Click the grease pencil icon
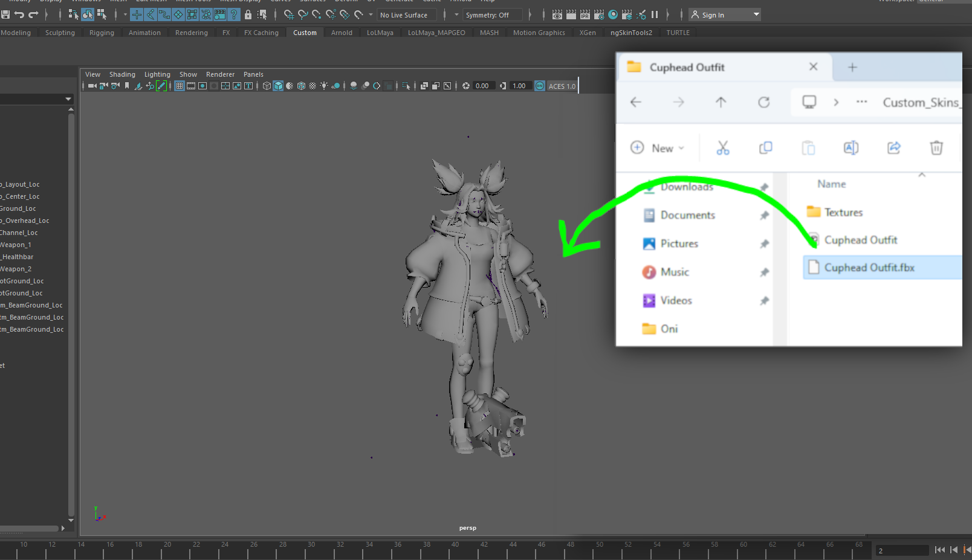 click(161, 86)
